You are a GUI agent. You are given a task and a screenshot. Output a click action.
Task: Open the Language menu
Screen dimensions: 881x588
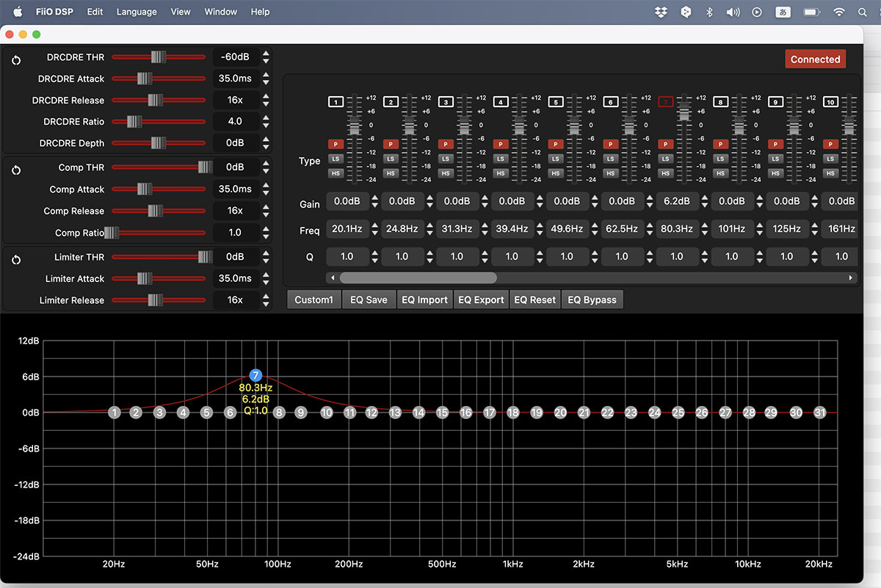137,12
